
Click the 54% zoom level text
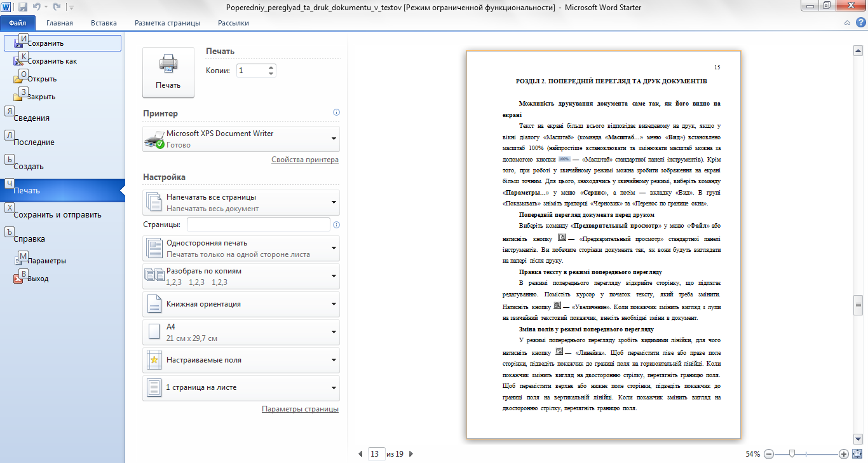(x=753, y=454)
